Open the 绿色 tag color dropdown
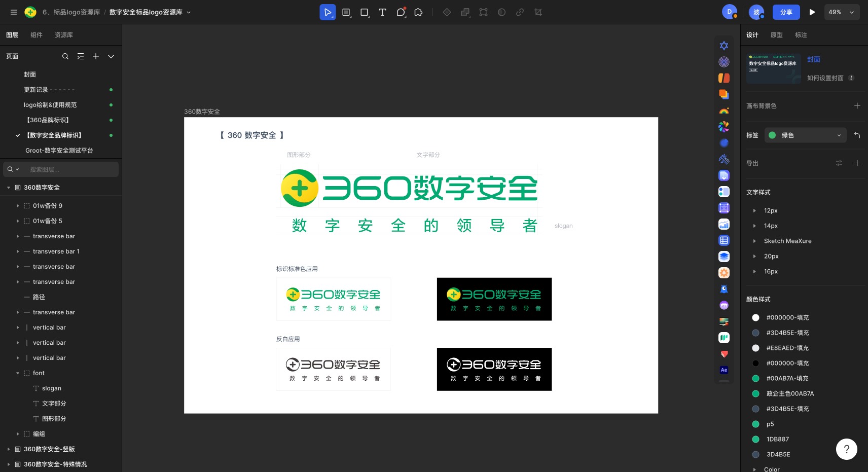Screen dimensions: 868x472 click(x=805, y=135)
